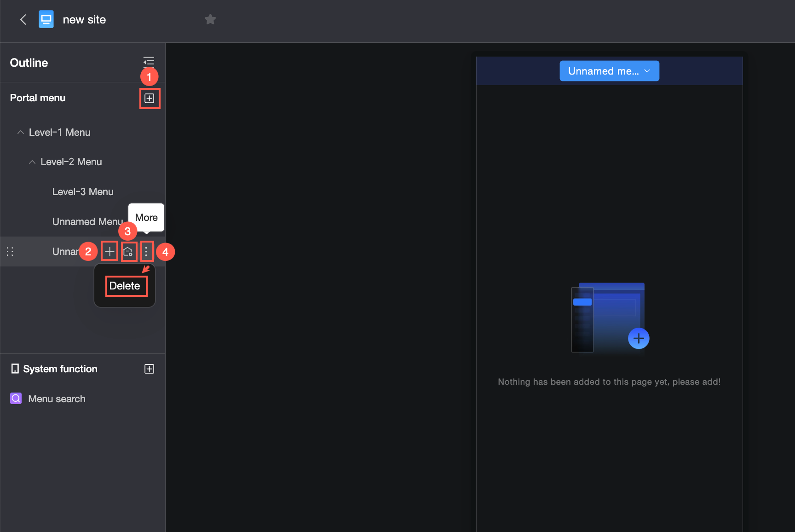Image resolution: width=795 pixels, height=532 pixels.
Task: Grab the drag handle on the selected row
Action: [10, 251]
